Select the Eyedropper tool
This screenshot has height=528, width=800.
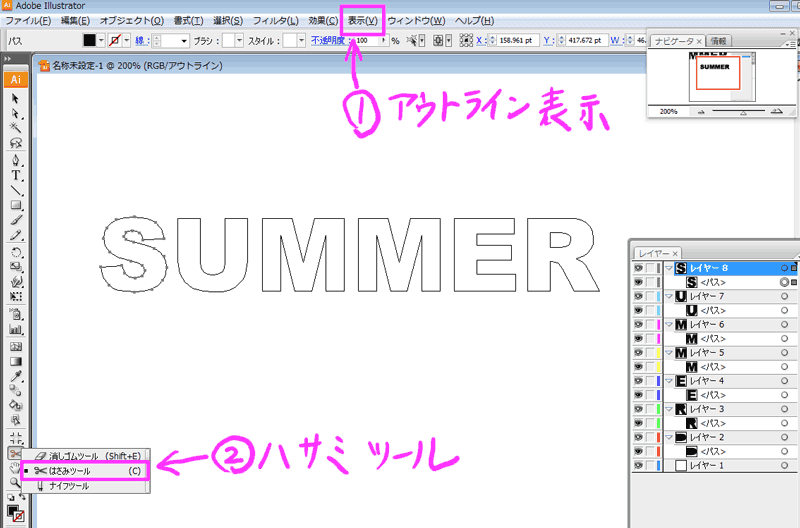16,375
